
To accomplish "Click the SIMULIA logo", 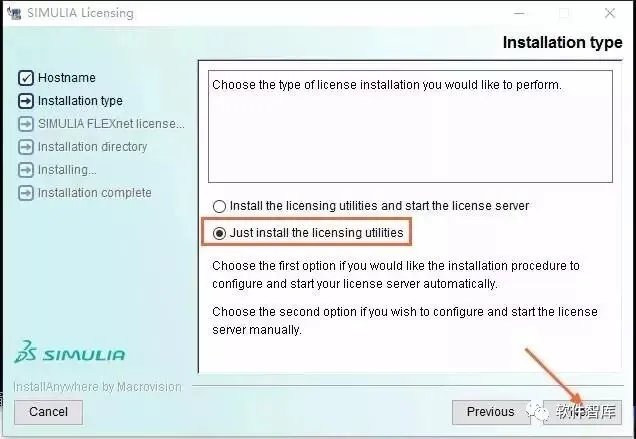I will 70,352.
